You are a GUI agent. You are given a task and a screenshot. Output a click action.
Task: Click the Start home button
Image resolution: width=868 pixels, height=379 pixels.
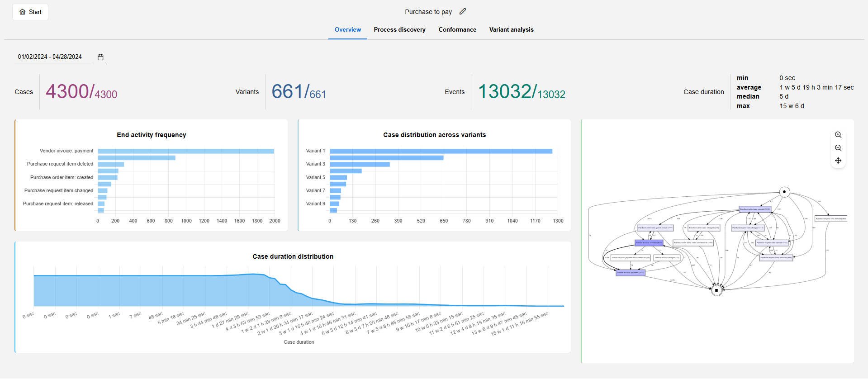(x=30, y=12)
